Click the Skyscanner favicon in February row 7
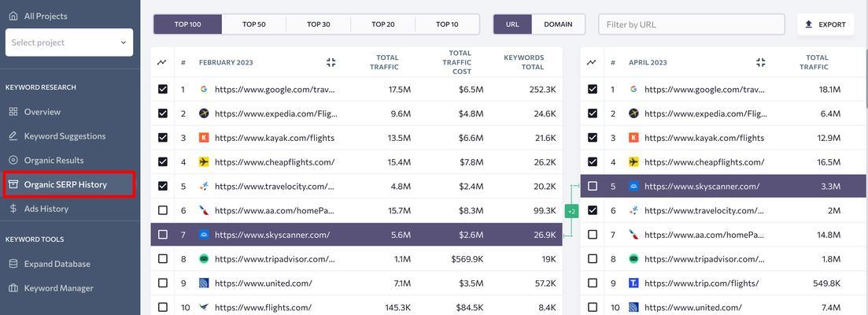The height and width of the screenshot is (315, 868). click(204, 235)
